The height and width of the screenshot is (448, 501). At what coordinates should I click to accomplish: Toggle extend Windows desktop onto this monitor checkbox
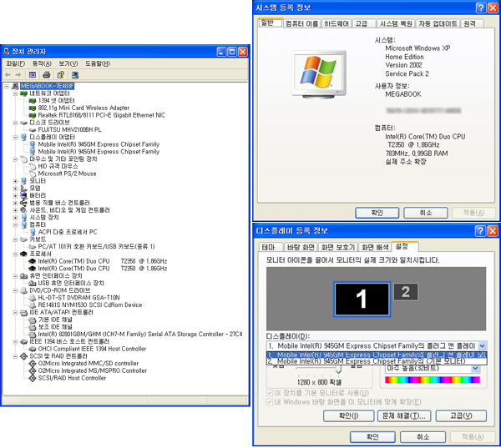pos(270,402)
